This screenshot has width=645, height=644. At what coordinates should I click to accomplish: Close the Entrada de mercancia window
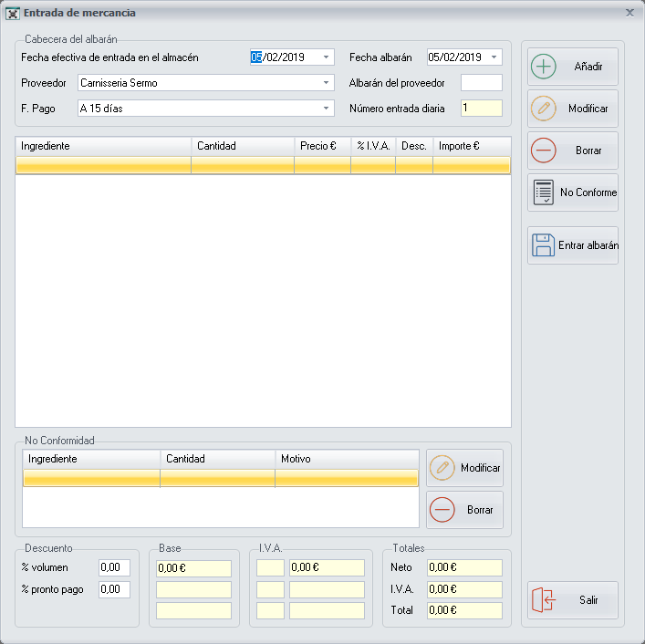pyautogui.click(x=629, y=13)
